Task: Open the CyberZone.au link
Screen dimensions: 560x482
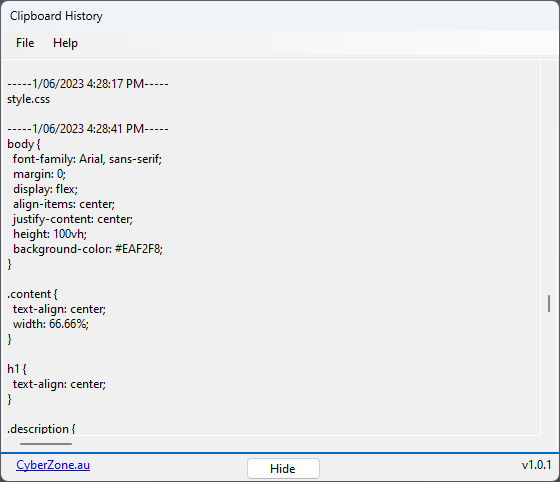Action: point(53,465)
